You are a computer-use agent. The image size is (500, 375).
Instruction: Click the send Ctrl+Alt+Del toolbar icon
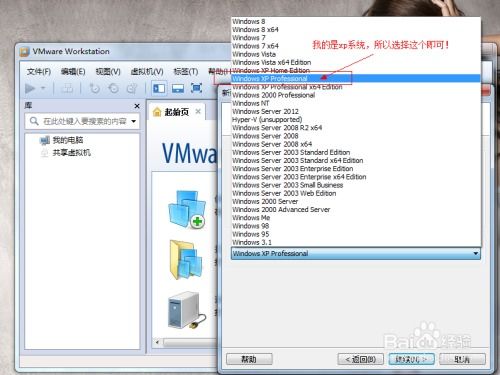pos(68,88)
